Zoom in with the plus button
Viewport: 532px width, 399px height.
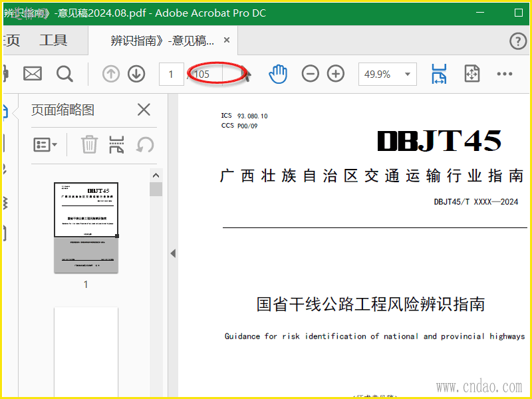pos(336,74)
